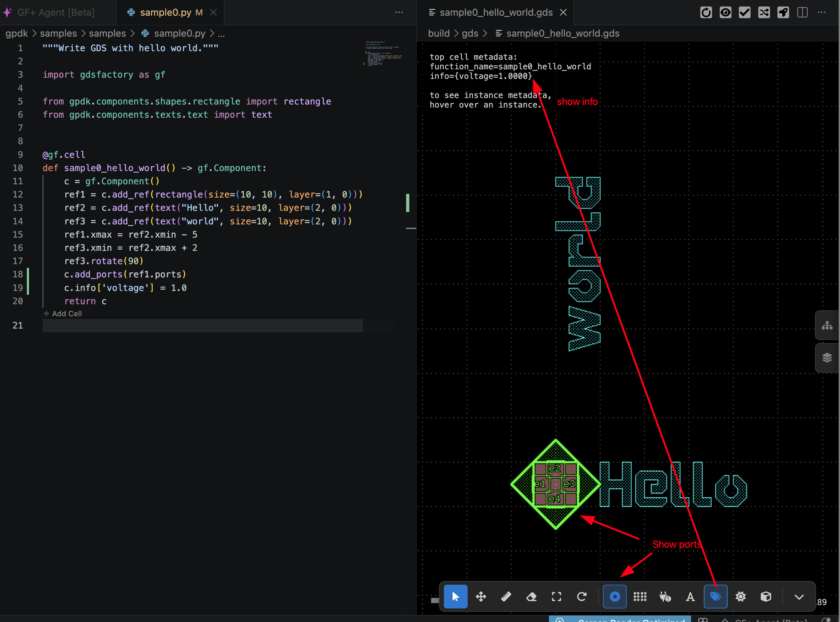Click the 'Hello' text geometry in layout

673,485
